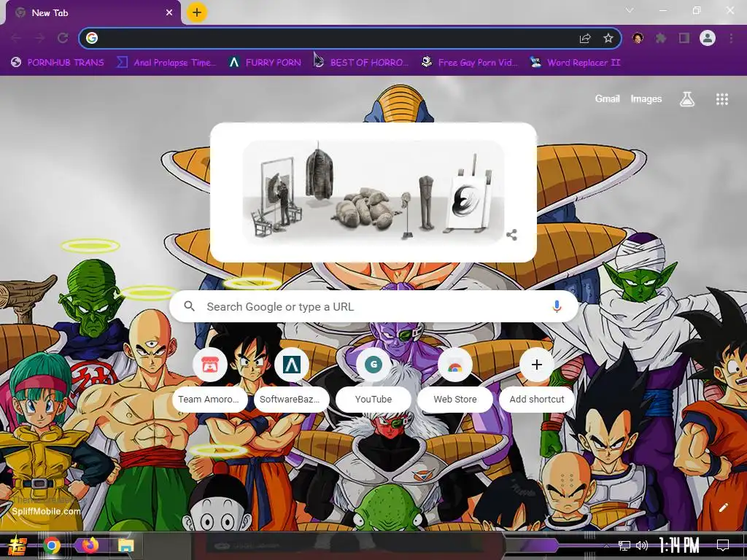The height and width of the screenshot is (560, 747).
Task: Open the volume speaker icon in the tray
Action: click(642, 545)
